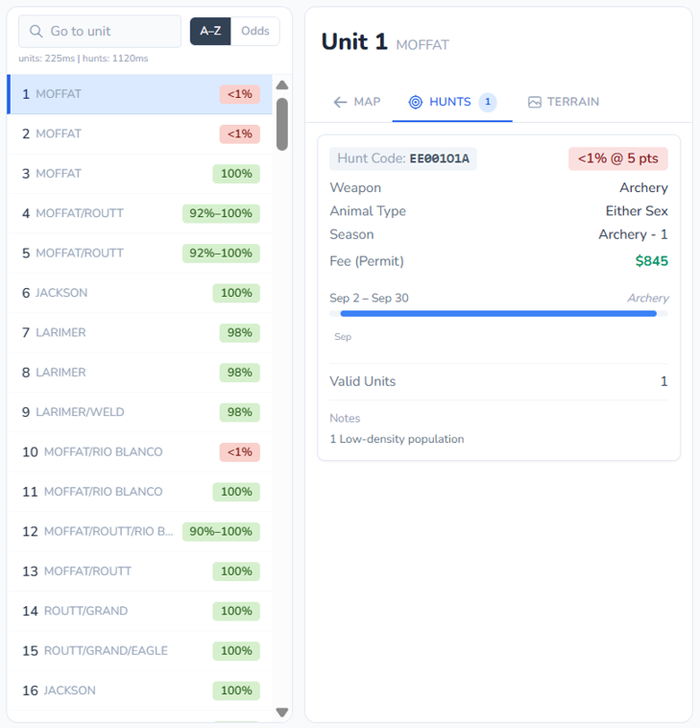
Task: Click the back arrow icon beside MAP
Action: tap(340, 102)
